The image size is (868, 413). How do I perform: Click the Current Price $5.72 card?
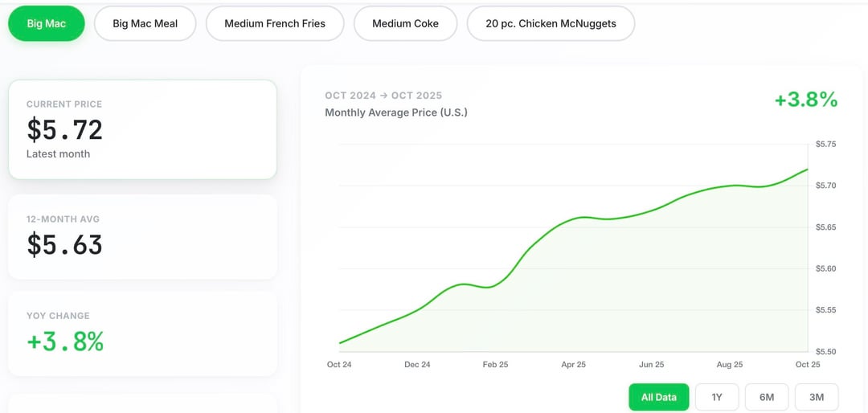tap(142, 129)
